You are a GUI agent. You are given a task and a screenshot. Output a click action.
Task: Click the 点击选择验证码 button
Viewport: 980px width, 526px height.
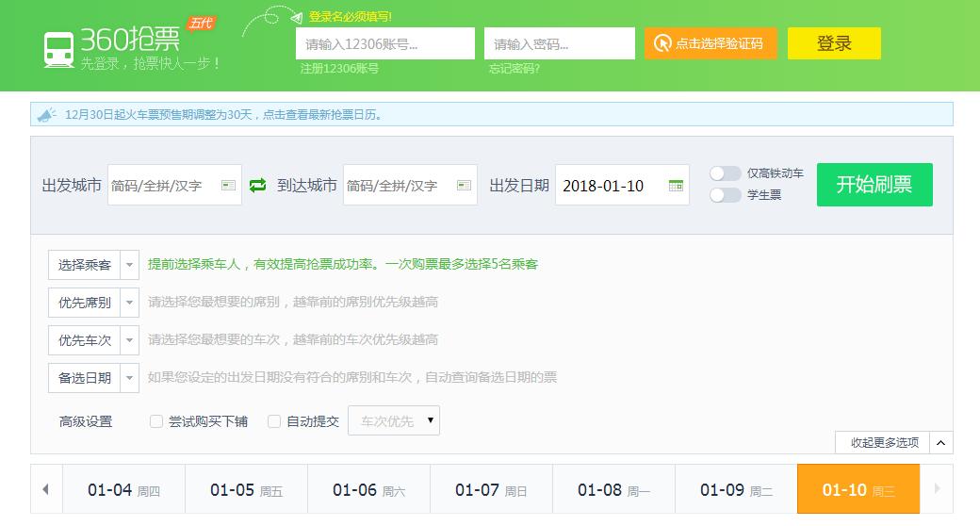[x=710, y=43]
